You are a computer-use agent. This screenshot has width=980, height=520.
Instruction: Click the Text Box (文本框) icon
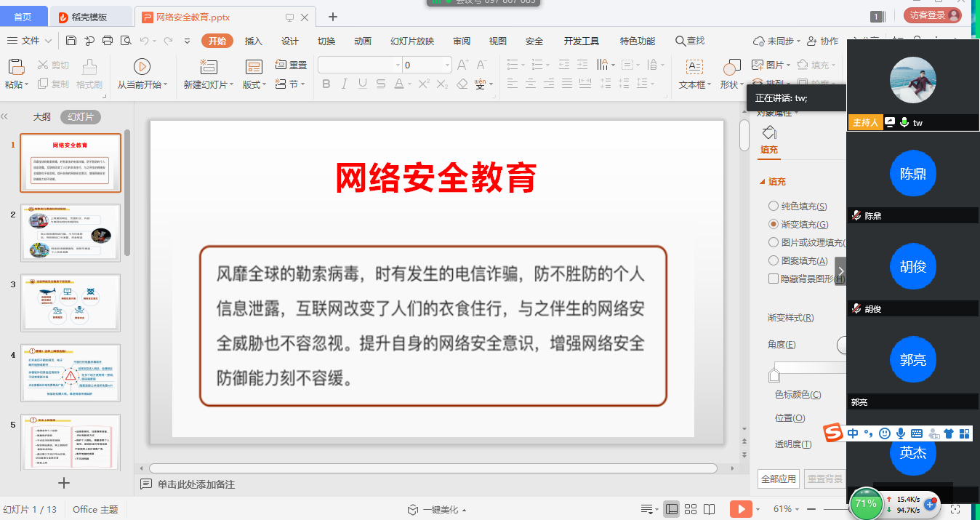point(694,68)
